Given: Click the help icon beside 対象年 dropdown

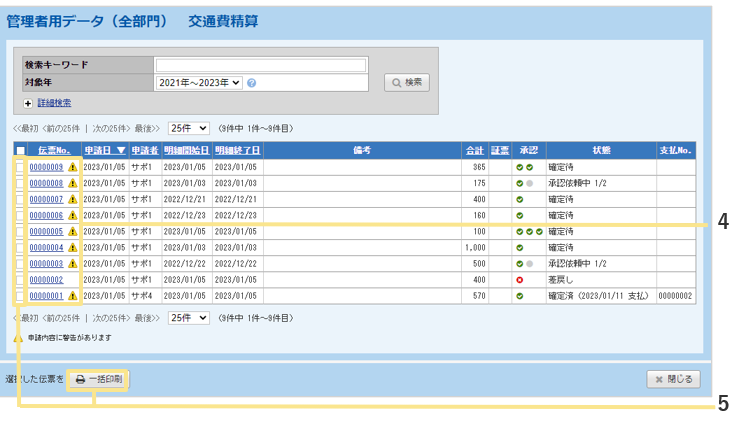Looking at the screenshot, I should [x=252, y=83].
